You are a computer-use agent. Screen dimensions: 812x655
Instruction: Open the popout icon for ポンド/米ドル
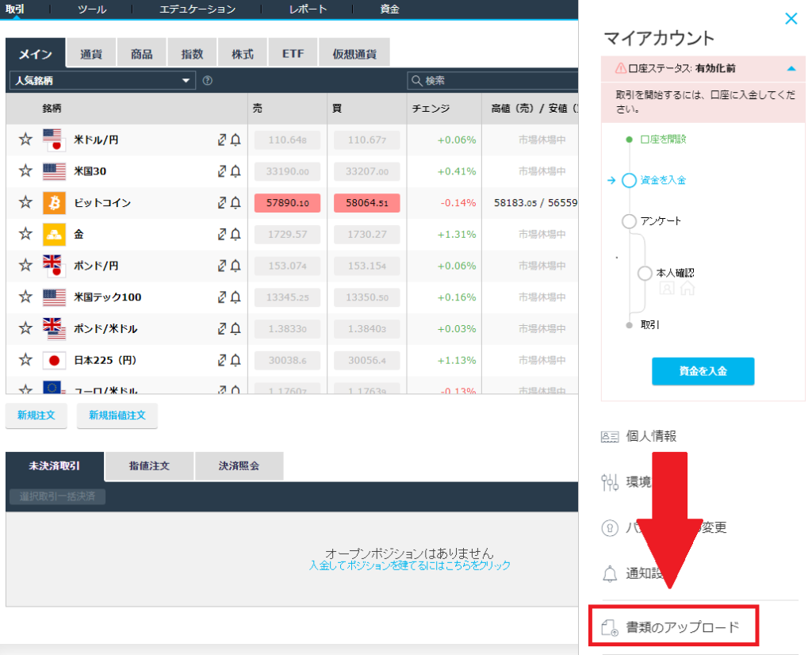click(x=222, y=329)
